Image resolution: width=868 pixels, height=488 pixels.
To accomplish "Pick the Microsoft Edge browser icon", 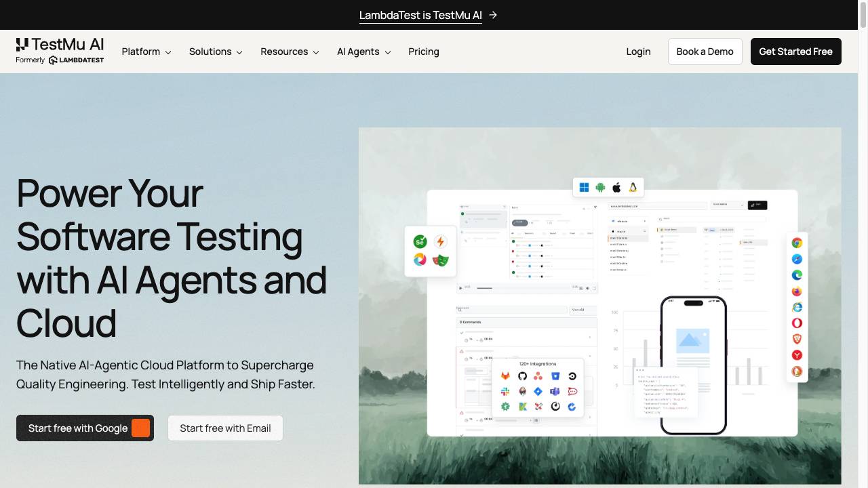I will [x=797, y=275].
